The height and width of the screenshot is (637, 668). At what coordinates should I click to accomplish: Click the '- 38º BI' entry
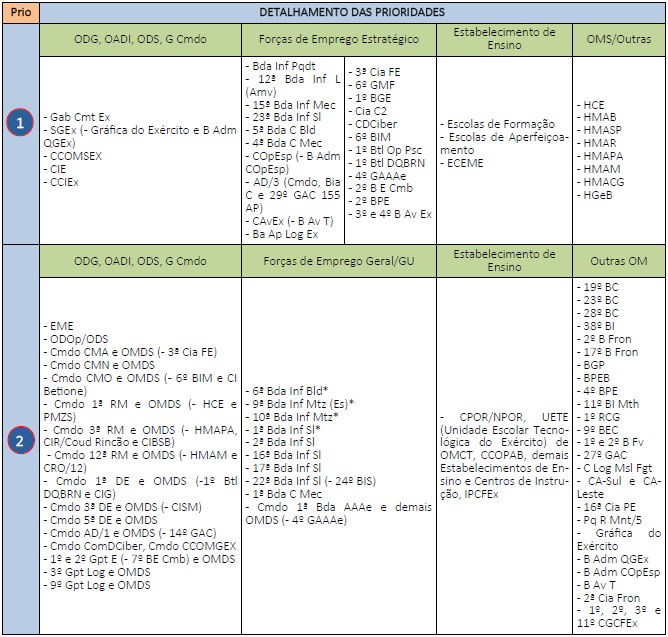pos(596,326)
